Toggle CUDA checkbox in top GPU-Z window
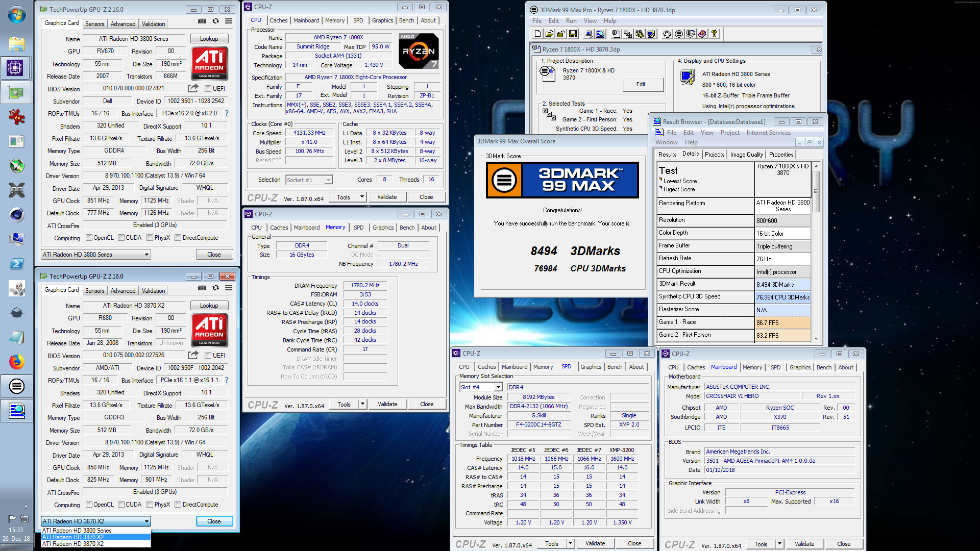Viewport: 980px width, 551px height. click(x=121, y=238)
